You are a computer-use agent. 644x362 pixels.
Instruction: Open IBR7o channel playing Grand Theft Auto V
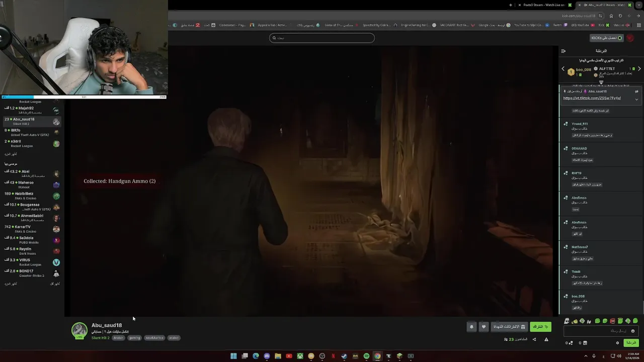point(32,132)
